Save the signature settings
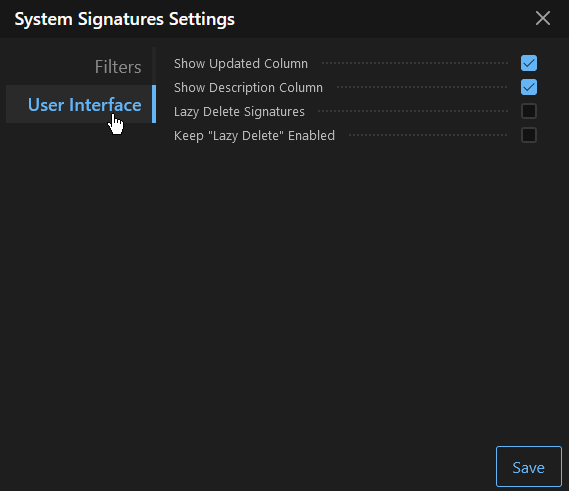This screenshot has height=491, width=569. (528, 466)
